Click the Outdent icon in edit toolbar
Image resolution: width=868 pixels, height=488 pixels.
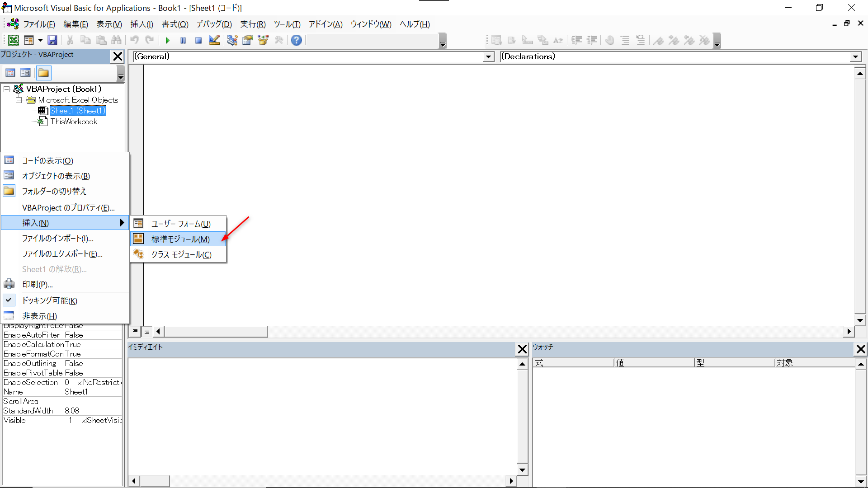[592, 40]
